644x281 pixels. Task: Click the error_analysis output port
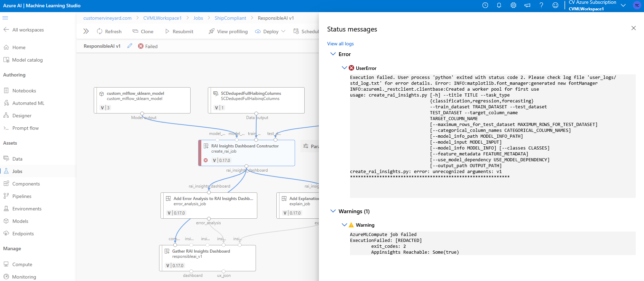pos(209,219)
